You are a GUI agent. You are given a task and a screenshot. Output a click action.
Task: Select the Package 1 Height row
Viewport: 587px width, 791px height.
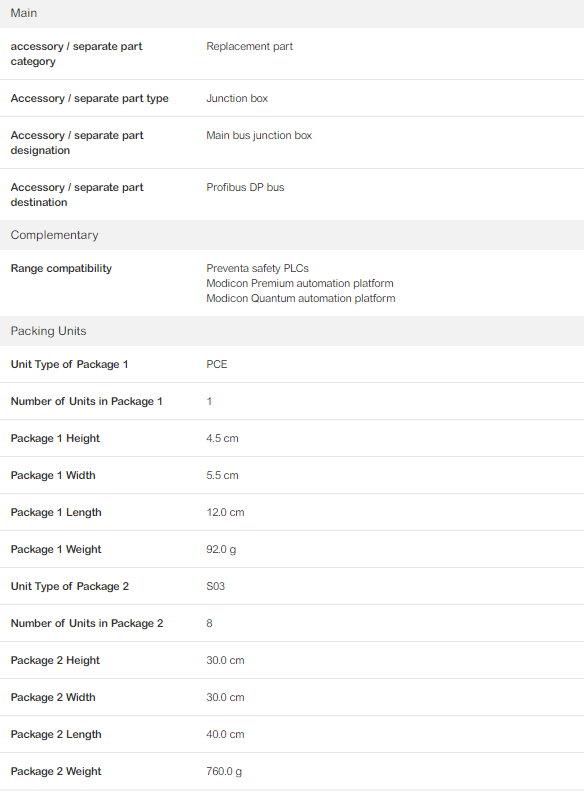pos(292,438)
